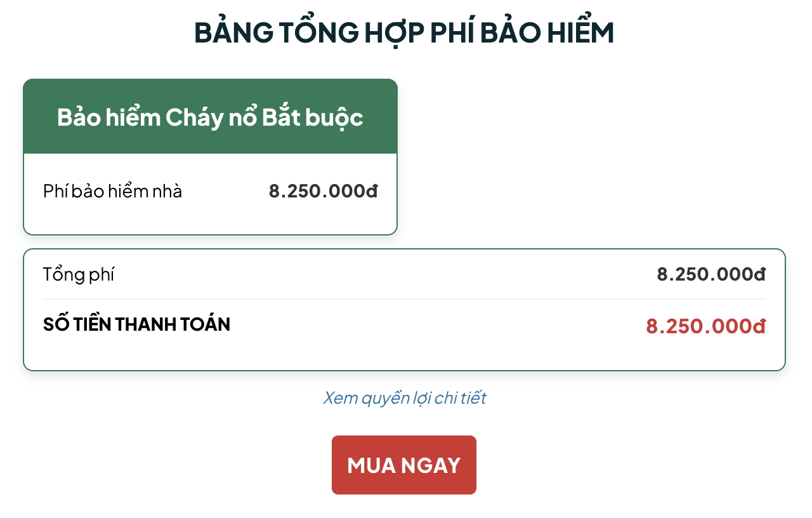Click the BẢNG TỔNG HỢP PHÍ BẢO HIỂM heading

tap(404, 33)
